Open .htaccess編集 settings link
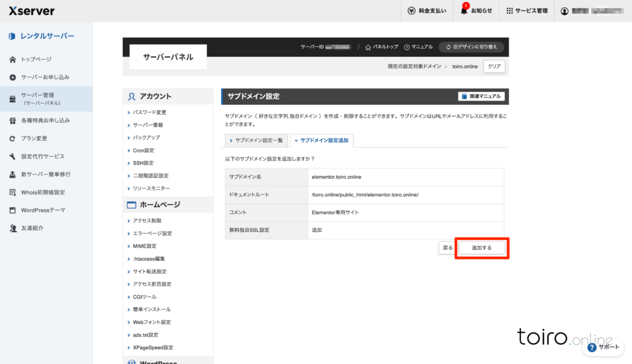The width and height of the screenshot is (632, 364). tap(149, 259)
